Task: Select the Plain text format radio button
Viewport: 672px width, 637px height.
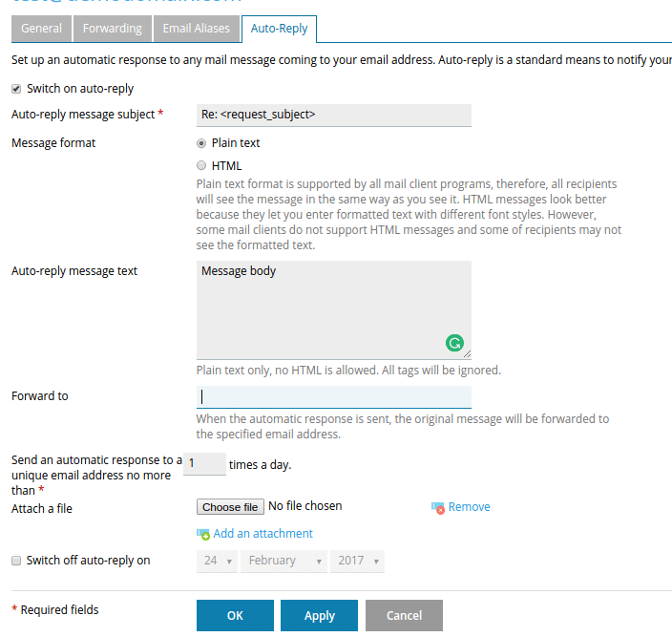Action: [201, 143]
